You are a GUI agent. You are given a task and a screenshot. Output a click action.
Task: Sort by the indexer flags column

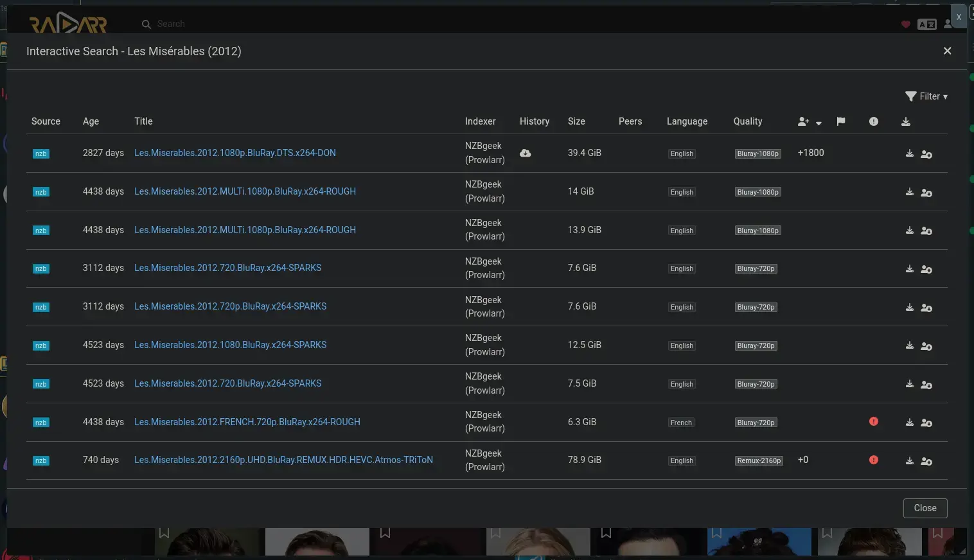[840, 121]
